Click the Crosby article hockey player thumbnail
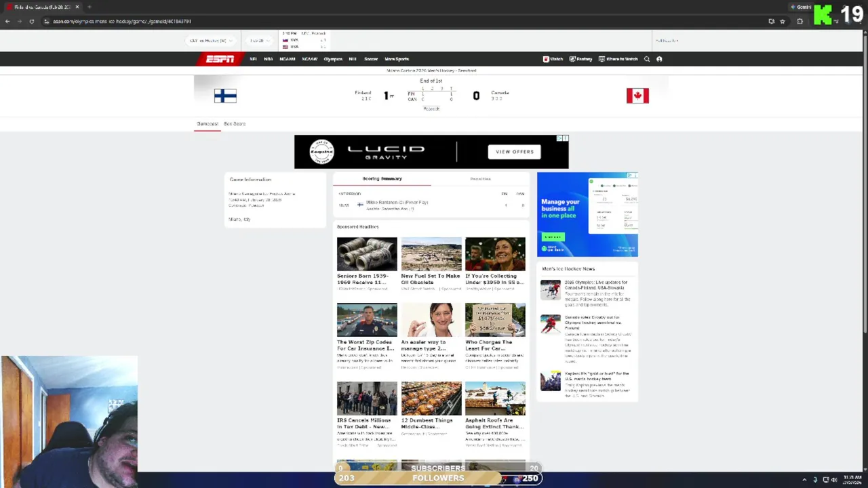This screenshot has width=868, height=488. coord(551,324)
